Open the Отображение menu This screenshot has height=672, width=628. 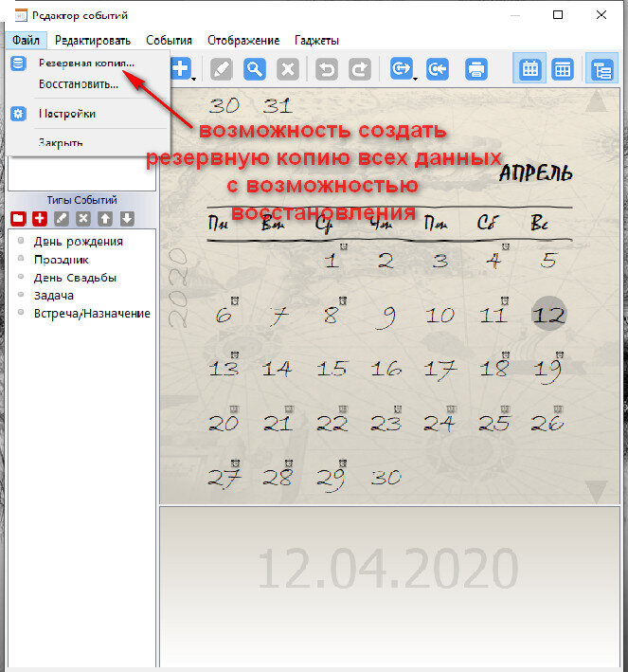(x=243, y=41)
